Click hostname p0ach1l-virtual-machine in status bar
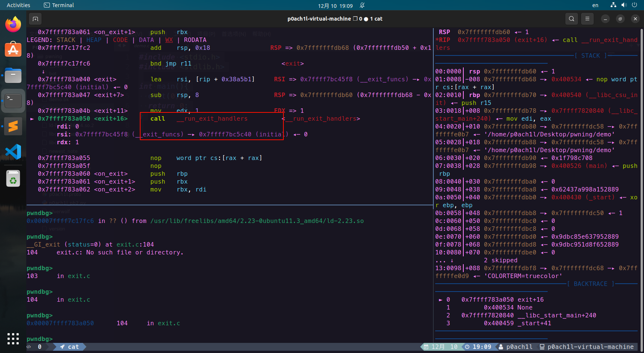The width and height of the screenshot is (644, 353). (x=590, y=347)
